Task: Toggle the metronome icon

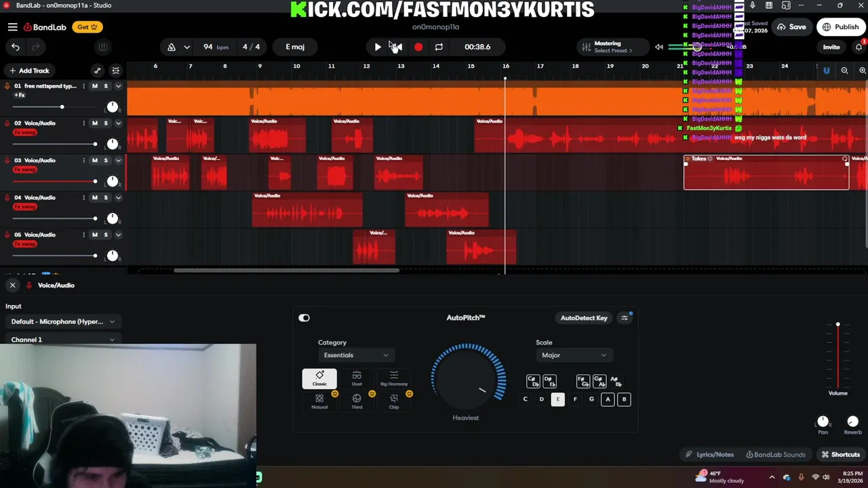Action: coord(172,47)
